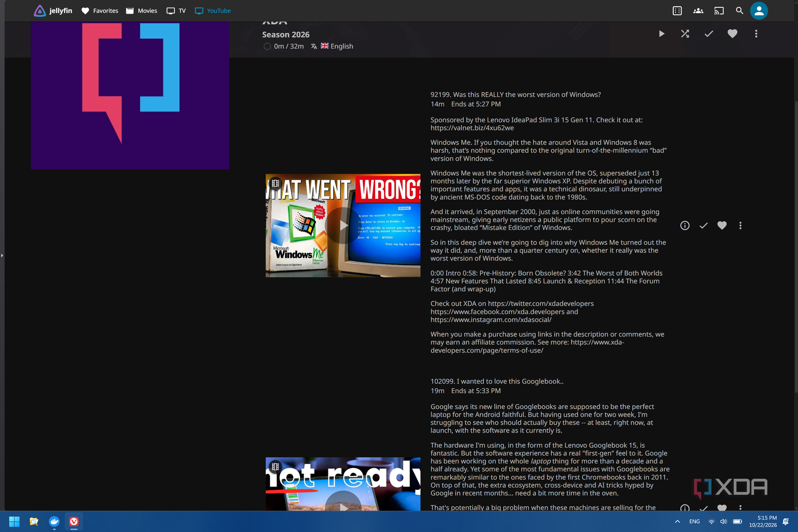Shuffle Season 2026 episodes
The width and height of the screenshot is (798, 532).
coord(685,34)
